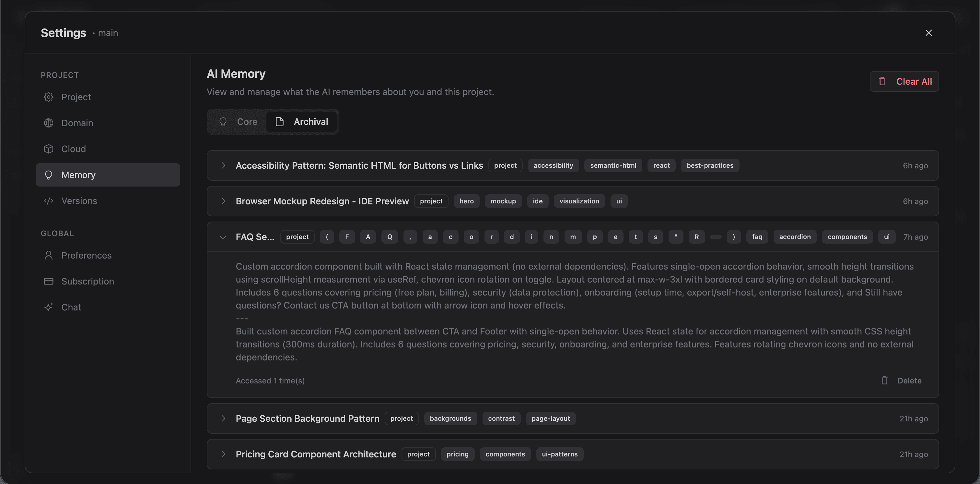Open global Preferences

click(x=108, y=255)
